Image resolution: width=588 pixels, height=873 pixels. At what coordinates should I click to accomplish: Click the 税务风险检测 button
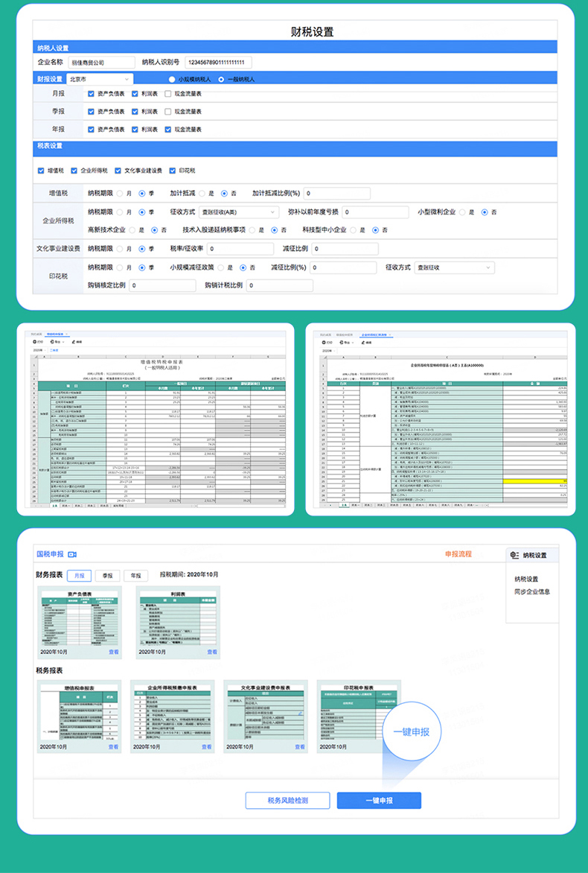(x=287, y=801)
